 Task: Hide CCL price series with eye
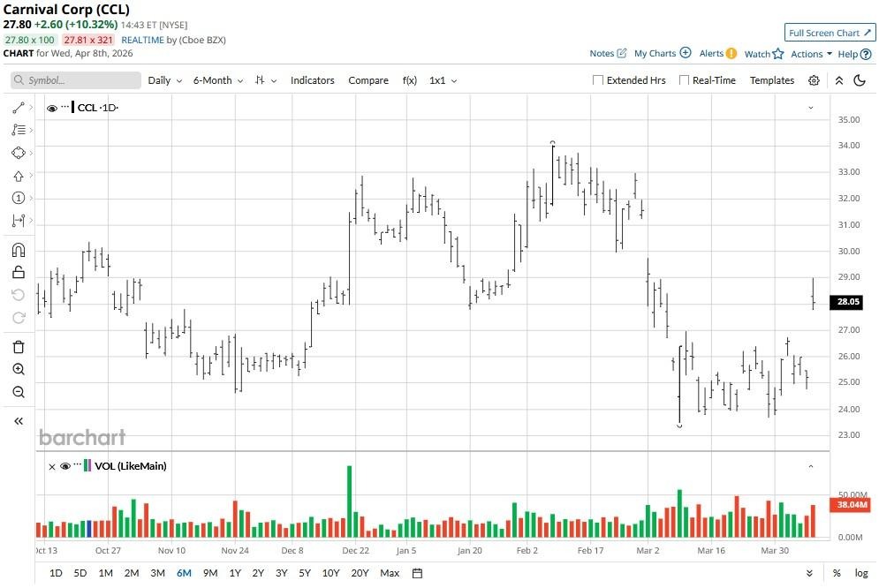tap(52, 108)
